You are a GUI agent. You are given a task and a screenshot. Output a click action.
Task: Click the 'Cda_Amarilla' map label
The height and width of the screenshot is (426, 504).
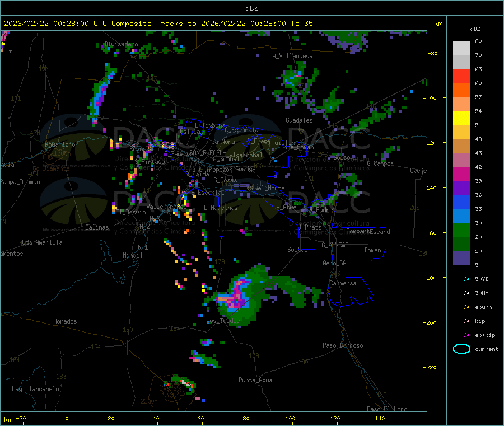coord(42,242)
